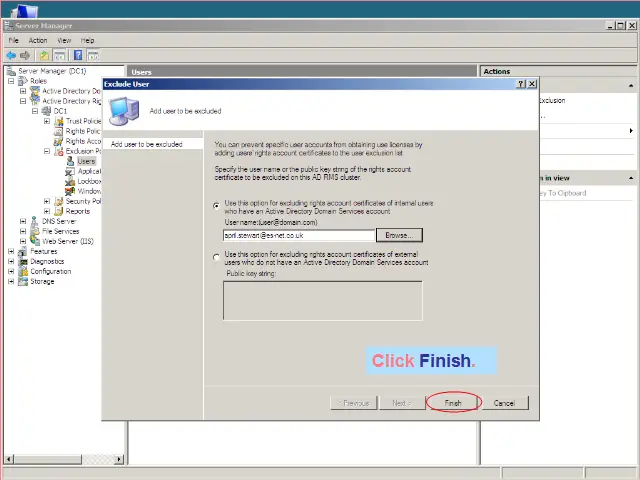Click the Forward arrow toolbar icon
The image size is (640, 480).
coord(25,55)
